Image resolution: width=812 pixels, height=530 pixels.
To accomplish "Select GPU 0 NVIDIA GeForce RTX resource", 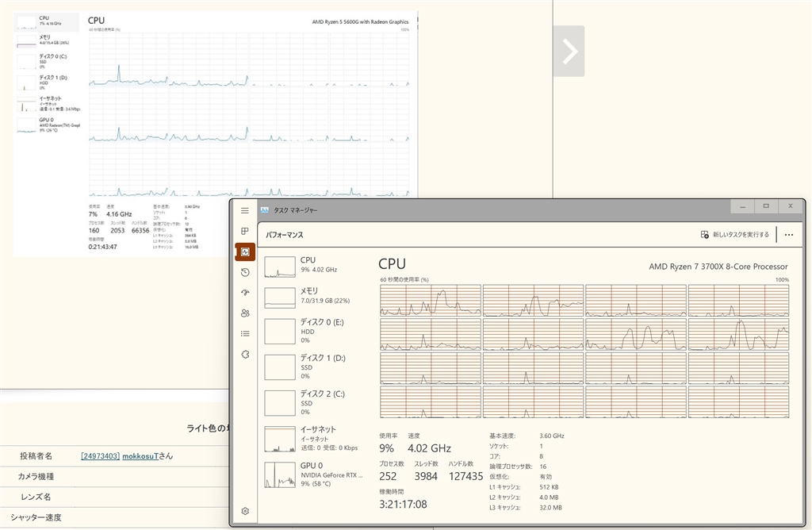I will [316, 474].
